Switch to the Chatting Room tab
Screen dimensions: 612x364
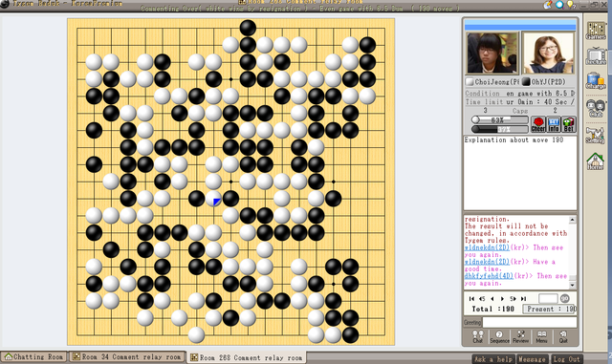tap(34, 356)
